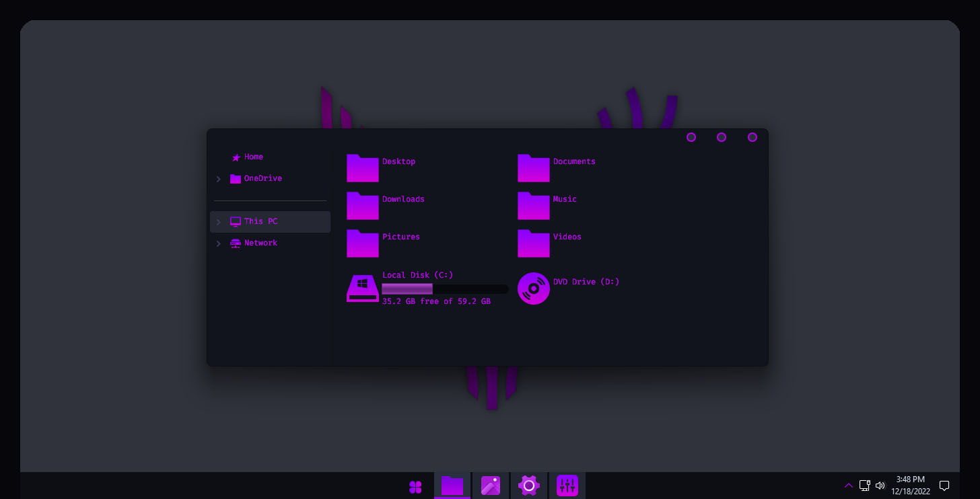Expand Network in the sidebar

coord(218,243)
